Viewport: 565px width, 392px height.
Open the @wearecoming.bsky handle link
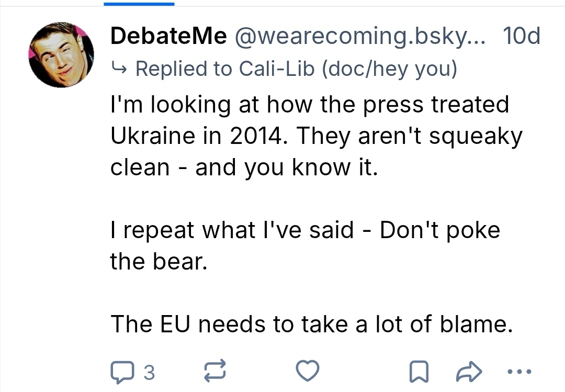tap(361, 37)
